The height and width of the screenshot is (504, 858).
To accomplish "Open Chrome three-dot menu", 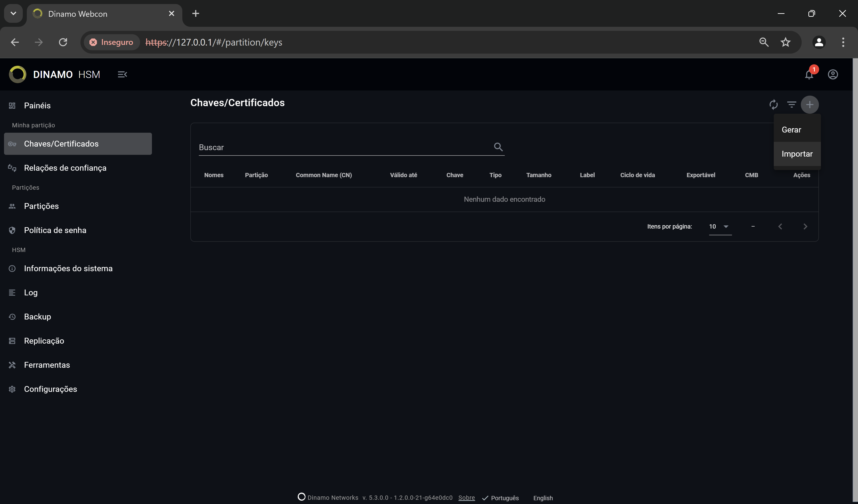I will pos(843,42).
